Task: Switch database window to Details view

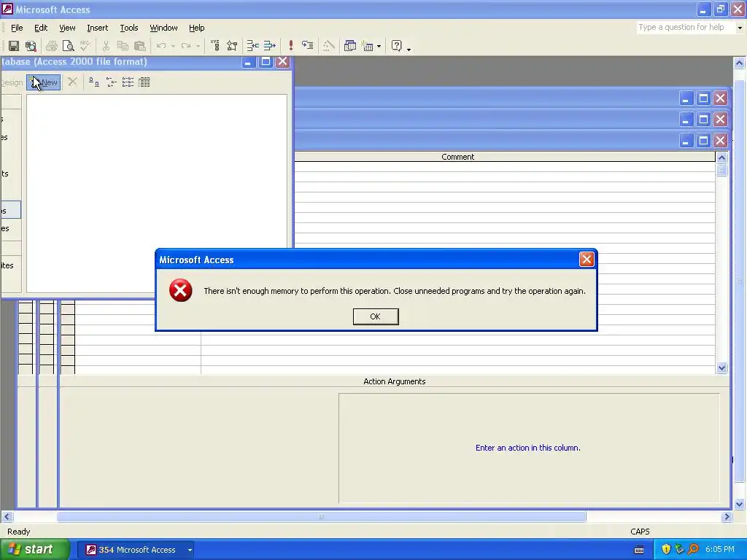Action: point(144,82)
